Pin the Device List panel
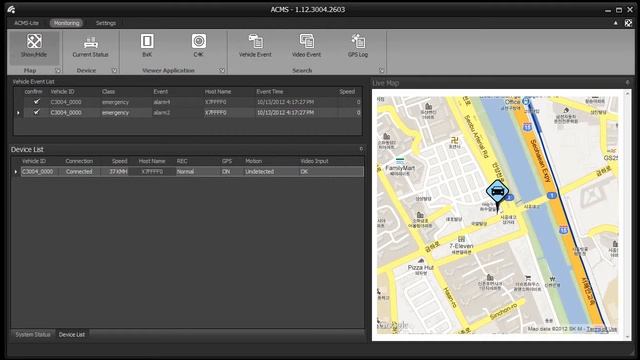The image size is (640, 360). [361, 149]
